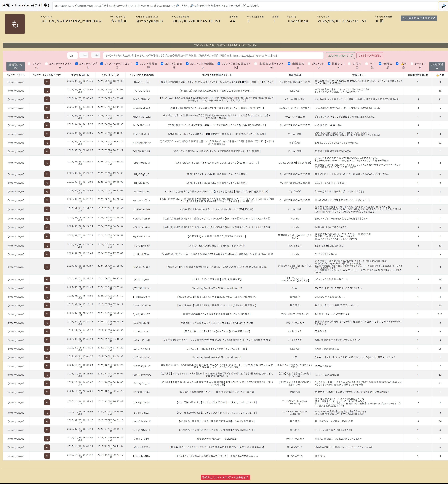Click video ID Oxii9EaxUk4 cell
The height and width of the screenshot is (484, 448).
coord(142,82)
